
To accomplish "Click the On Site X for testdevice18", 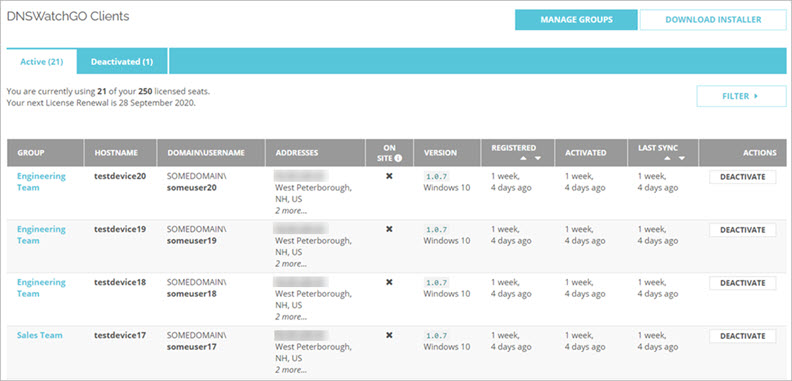I will pos(389,282).
